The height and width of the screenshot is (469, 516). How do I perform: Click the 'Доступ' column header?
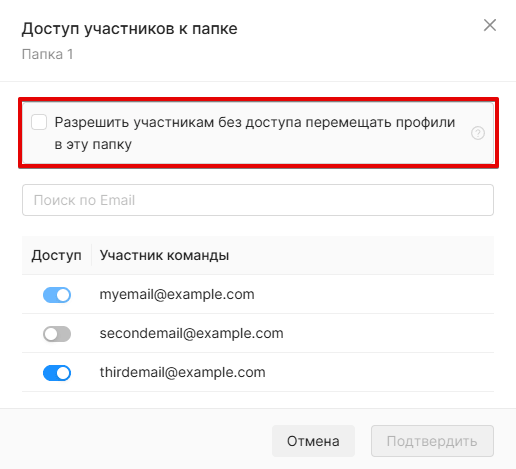coord(56,255)
